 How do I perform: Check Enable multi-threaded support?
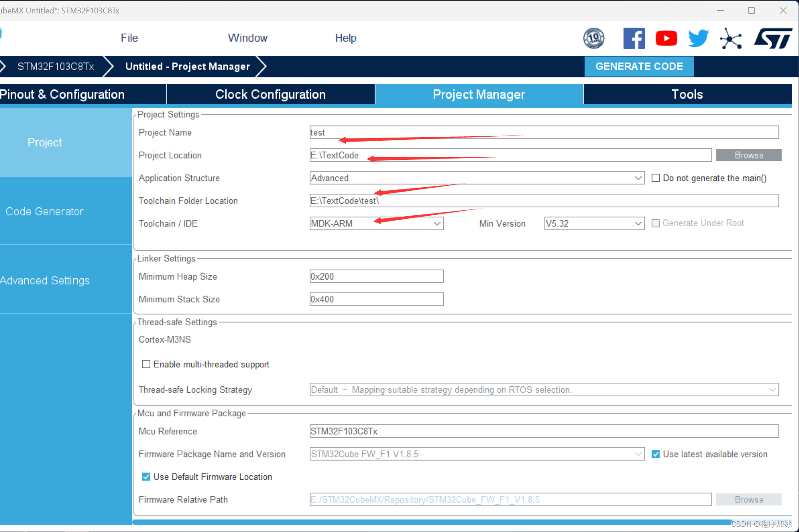146,364
